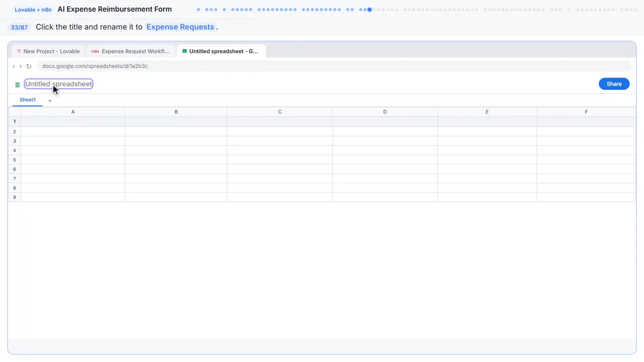Viewport: 644px width, 362px height.
Task: Select column A header
Action: coord(73,112)
